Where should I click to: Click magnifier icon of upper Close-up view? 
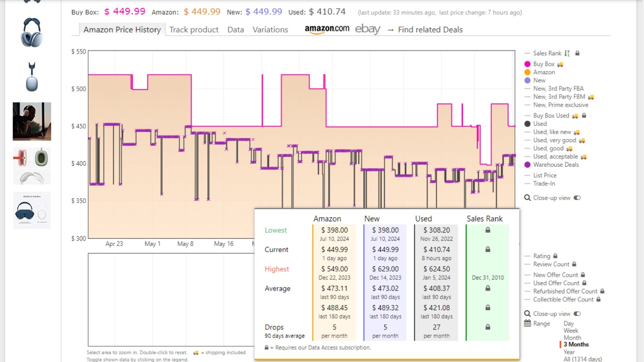click(527, 198)
